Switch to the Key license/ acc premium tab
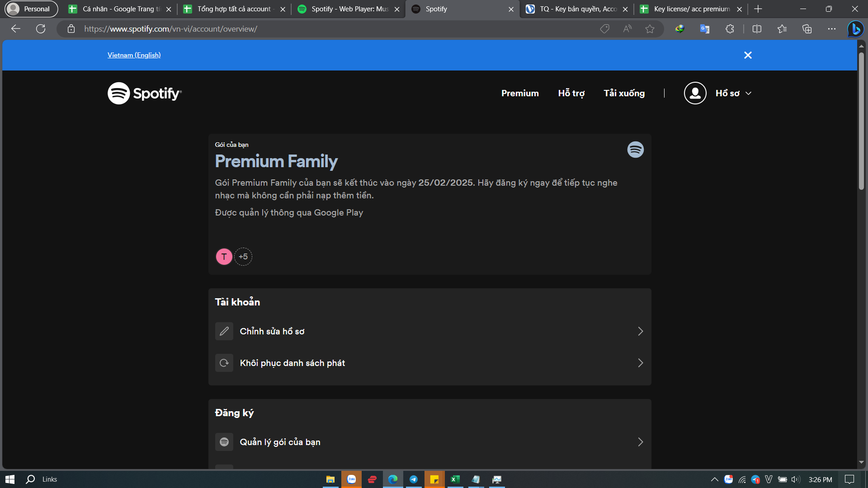 tap(691, 9)
